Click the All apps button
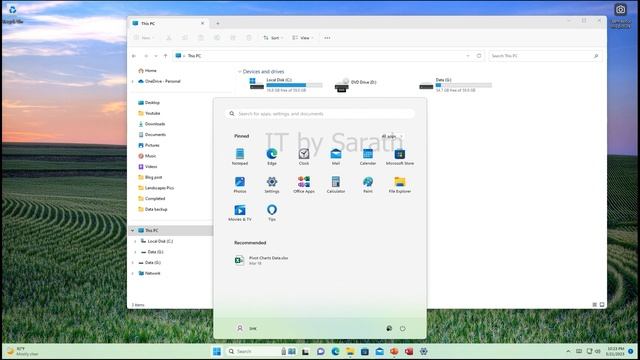The height and width of the screenshot is (360, 640). click(391, 136)
